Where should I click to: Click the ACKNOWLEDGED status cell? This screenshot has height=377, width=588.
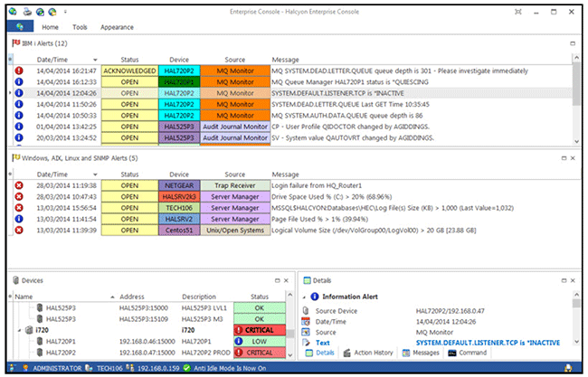(x=129, y=71)
